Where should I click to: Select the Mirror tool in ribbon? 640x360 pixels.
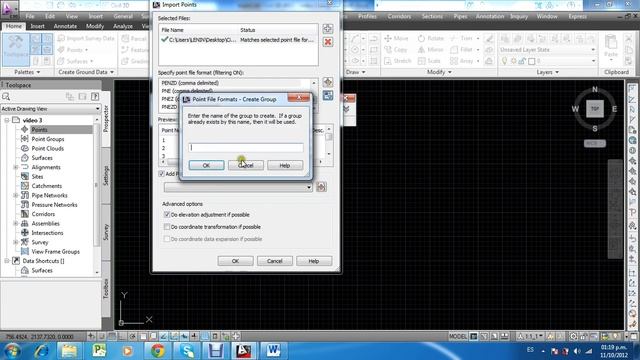(x=431, y=50)
